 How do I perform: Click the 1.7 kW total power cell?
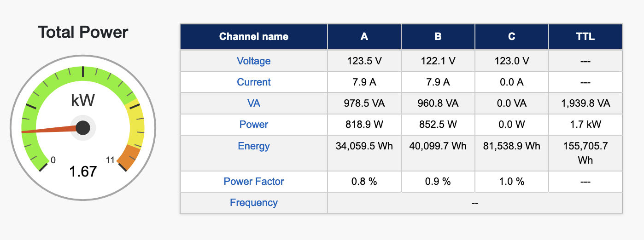[585, 125]
